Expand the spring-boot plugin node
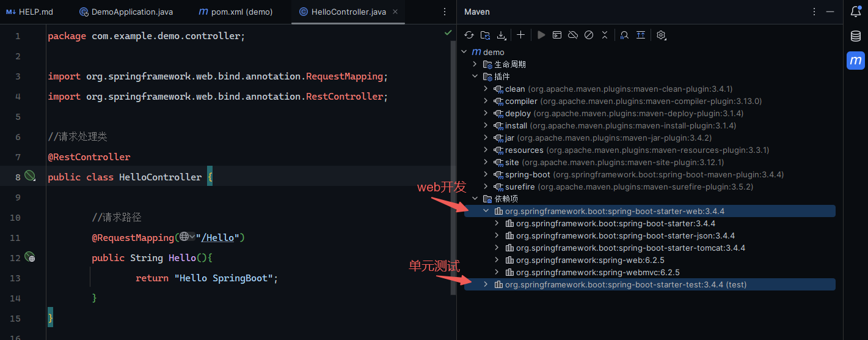This screenshot has height=340, width=868. [486, 174]
